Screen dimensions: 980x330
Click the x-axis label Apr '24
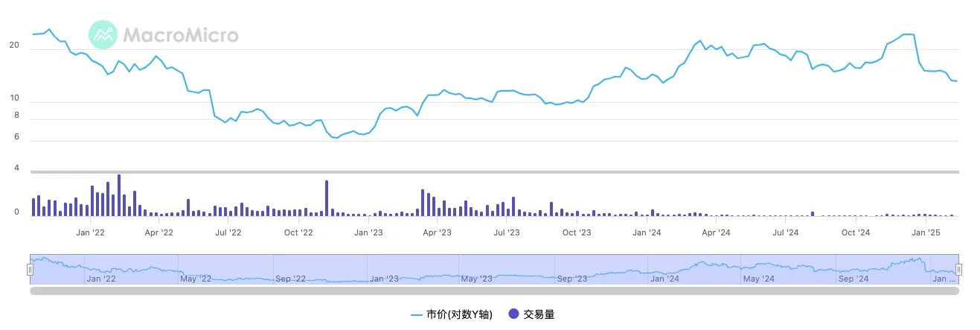[716, 232]
